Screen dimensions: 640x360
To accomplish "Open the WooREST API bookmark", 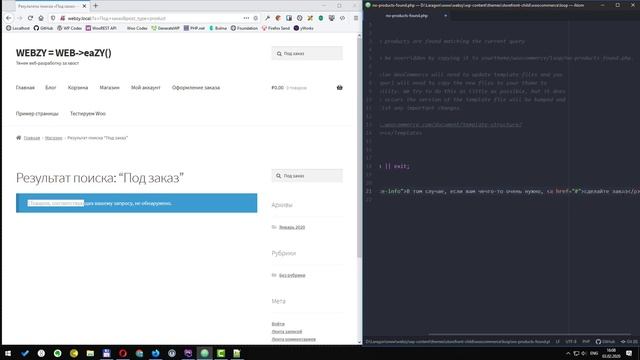I will (101, 28).
